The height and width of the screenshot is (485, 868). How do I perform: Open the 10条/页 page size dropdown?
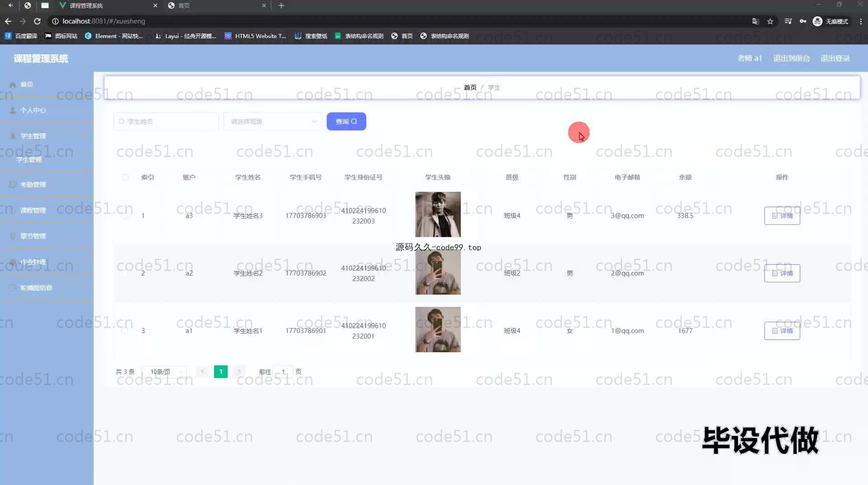164,372
